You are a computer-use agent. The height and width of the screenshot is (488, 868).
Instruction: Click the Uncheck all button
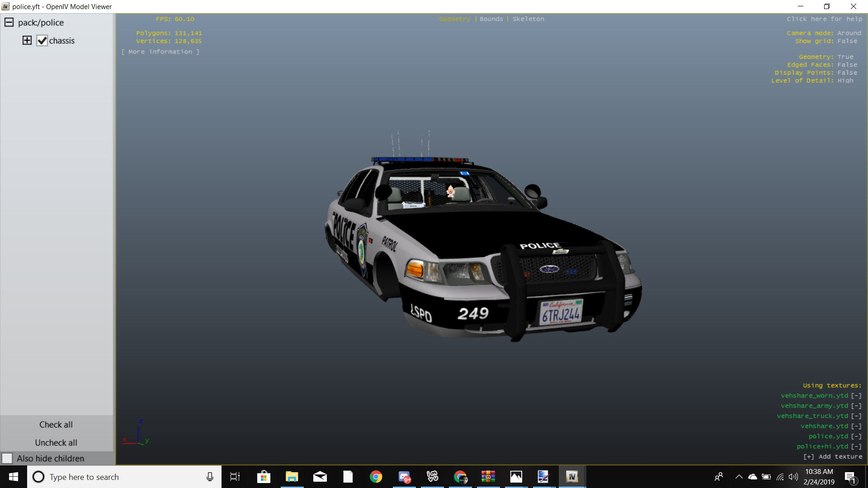click(56, 443)
